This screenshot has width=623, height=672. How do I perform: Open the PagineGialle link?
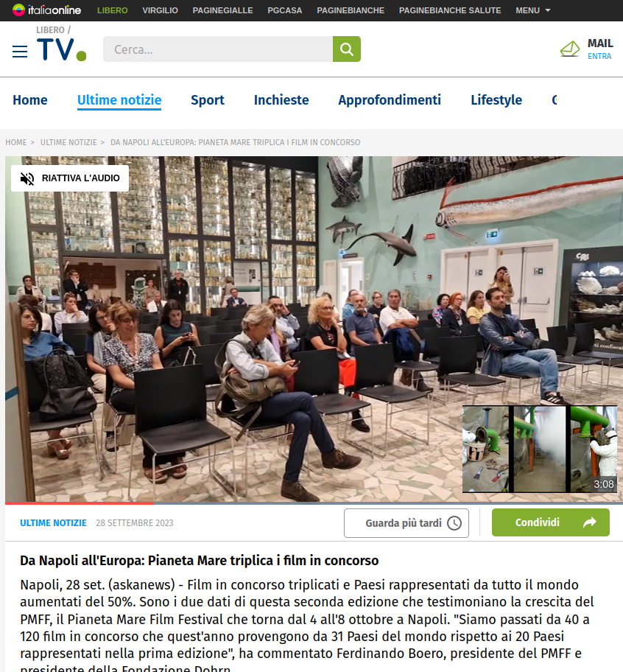coord(222,10)
